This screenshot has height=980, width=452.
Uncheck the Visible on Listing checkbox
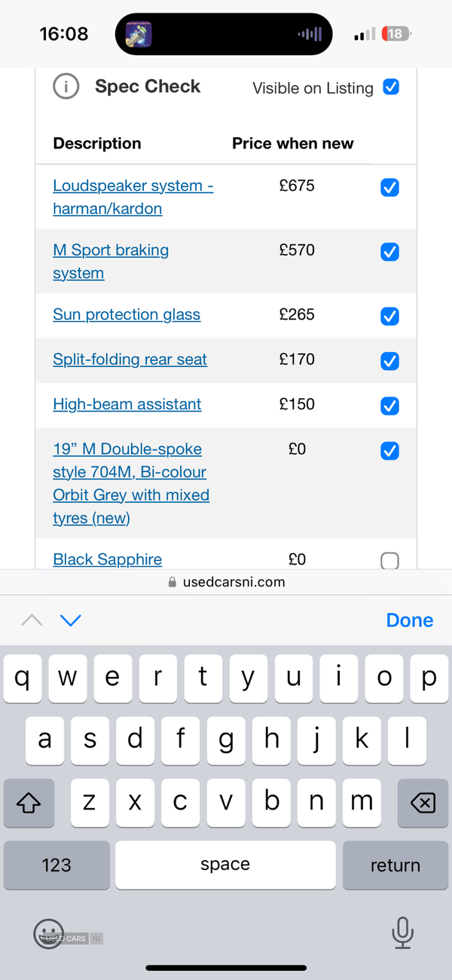click(x=391, y=87)
